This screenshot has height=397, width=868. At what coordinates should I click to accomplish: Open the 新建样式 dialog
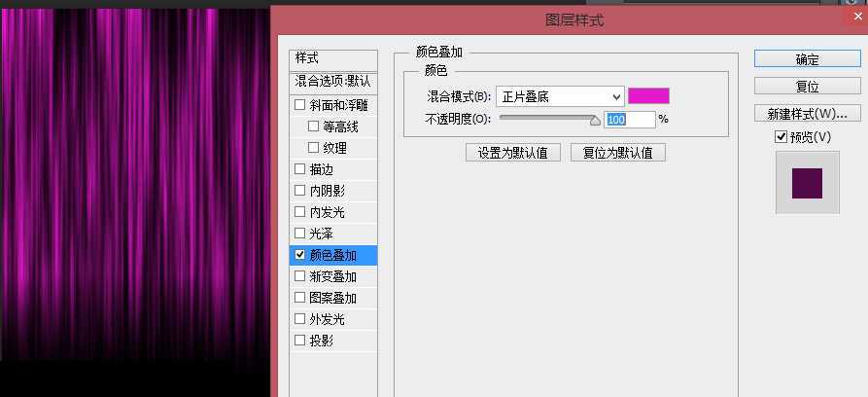pyautogui.click(x=807, y=113)
